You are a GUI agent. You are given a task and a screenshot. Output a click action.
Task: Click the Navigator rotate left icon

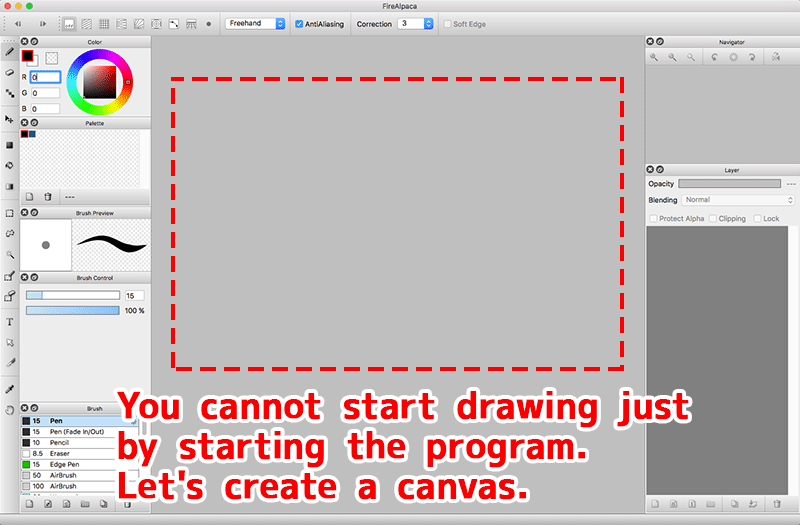714,57
